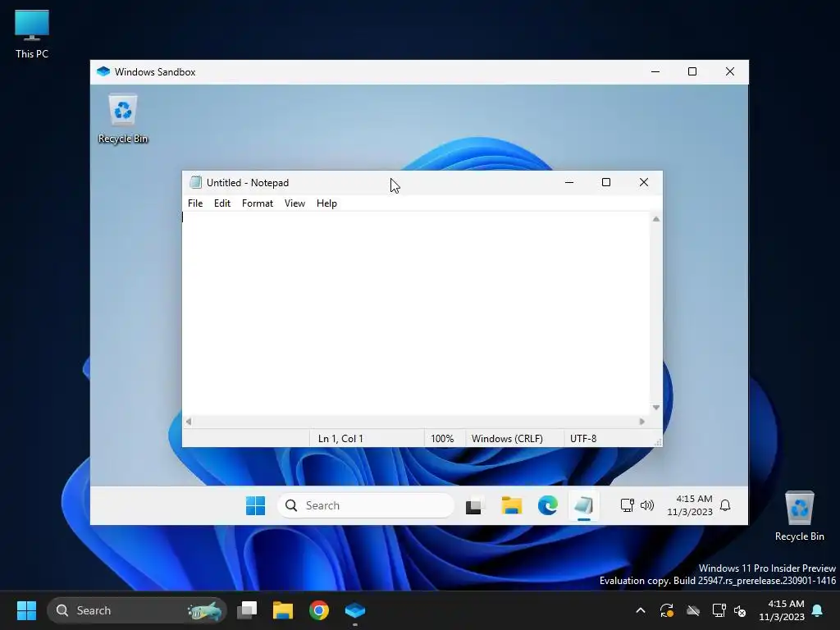Open the Format menu in Notepad

[x=257, y=203]
